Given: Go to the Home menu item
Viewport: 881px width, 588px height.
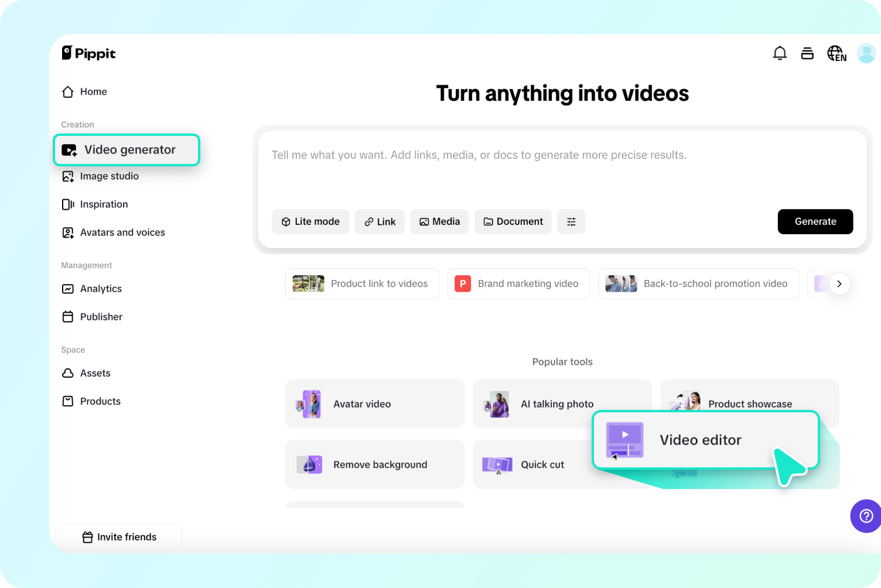Looking at the screenshot, I should tap(93, 91).
